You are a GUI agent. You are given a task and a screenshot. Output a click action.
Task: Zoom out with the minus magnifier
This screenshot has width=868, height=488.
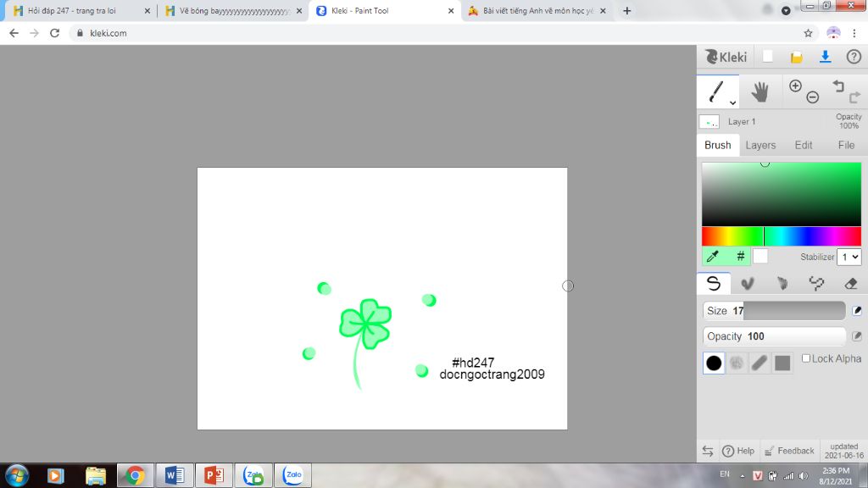pyautogui.click(x=813, y=97)
